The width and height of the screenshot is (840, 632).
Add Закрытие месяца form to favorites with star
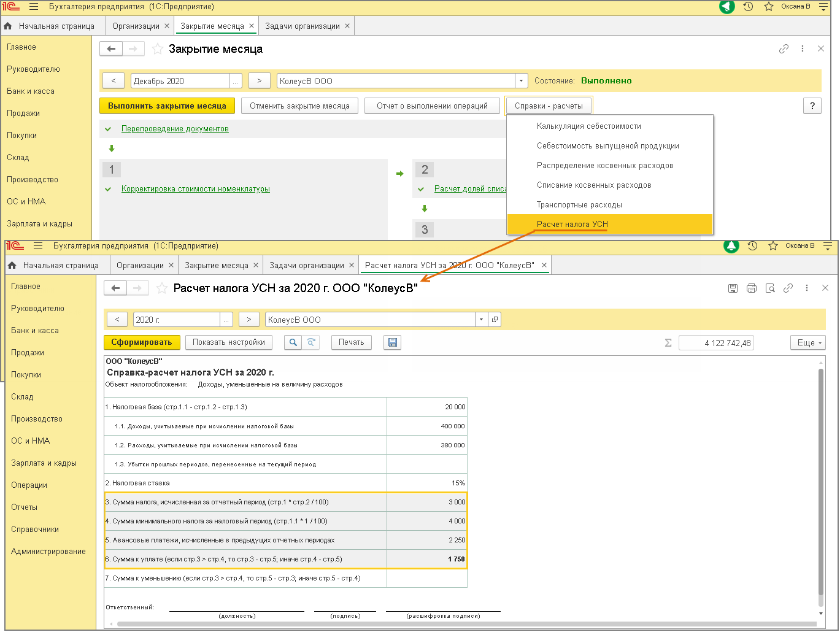coord(158,49)
